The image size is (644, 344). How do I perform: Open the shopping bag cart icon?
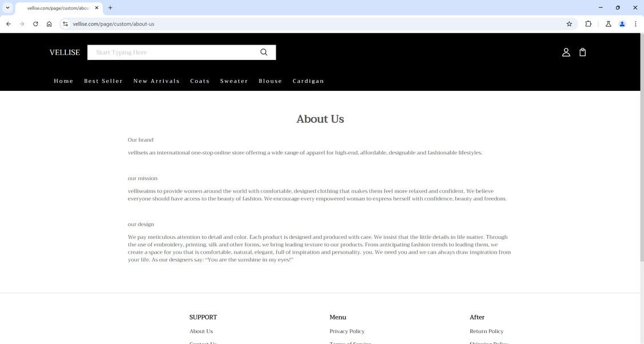click(582, 52)
